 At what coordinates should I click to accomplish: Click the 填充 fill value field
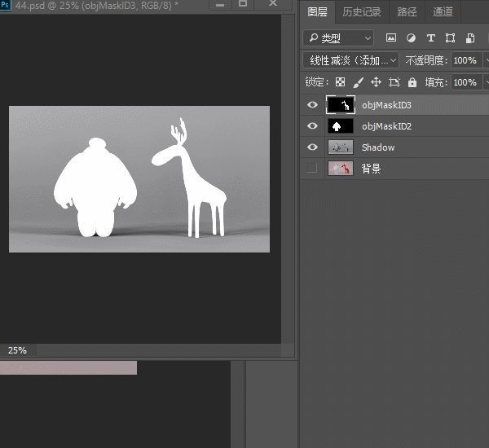(466, 82)
